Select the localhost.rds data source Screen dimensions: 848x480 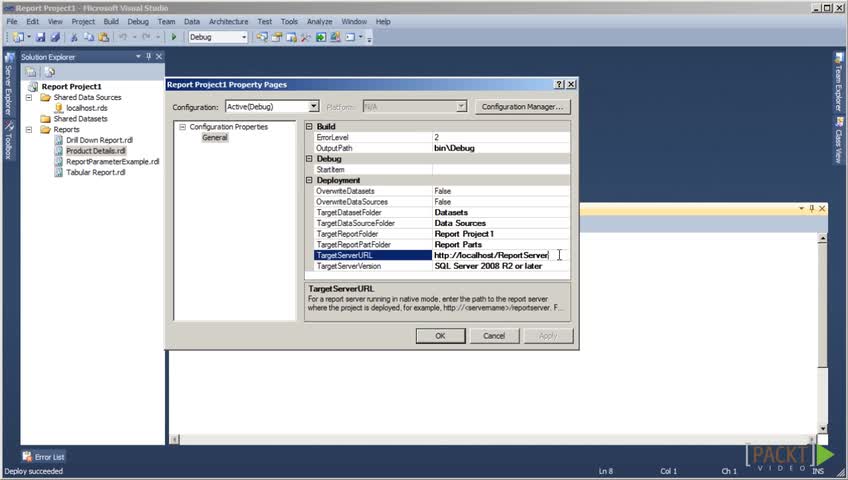click(x=87, y=108)
